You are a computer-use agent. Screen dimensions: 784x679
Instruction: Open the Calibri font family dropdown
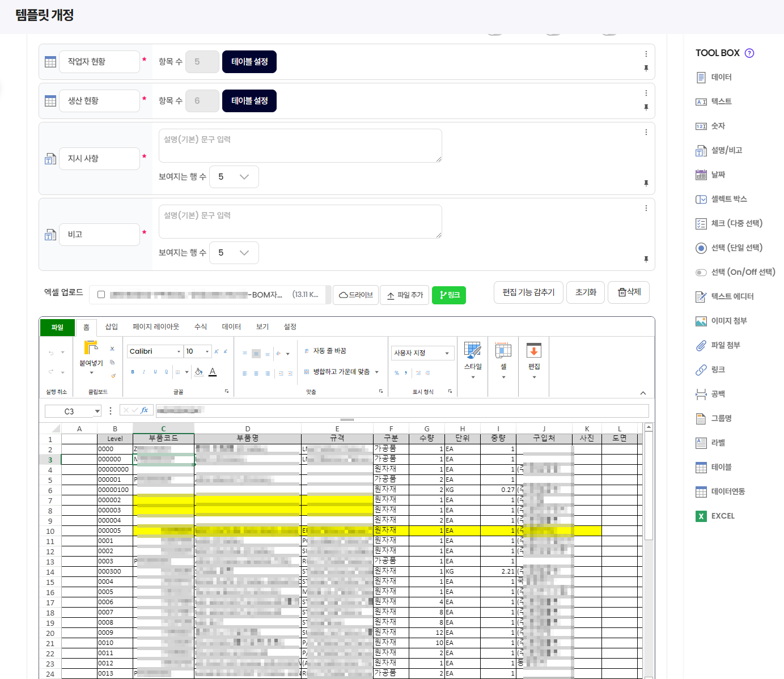tap(179, 351)
